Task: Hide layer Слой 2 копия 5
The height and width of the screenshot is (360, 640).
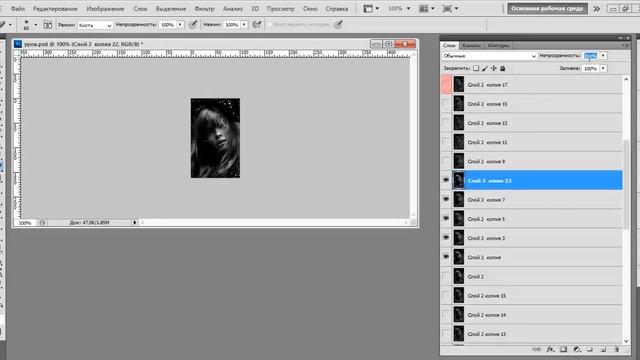Action: click(446, 218)
